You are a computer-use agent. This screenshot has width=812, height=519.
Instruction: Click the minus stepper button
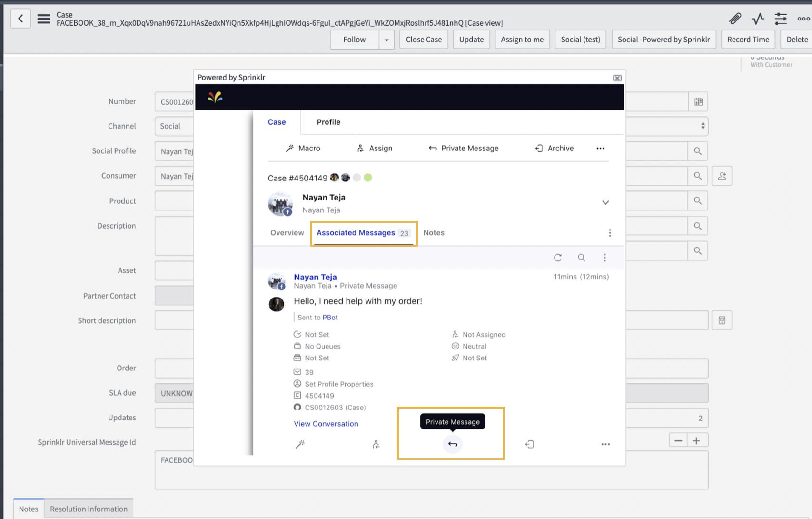(678, 440)
